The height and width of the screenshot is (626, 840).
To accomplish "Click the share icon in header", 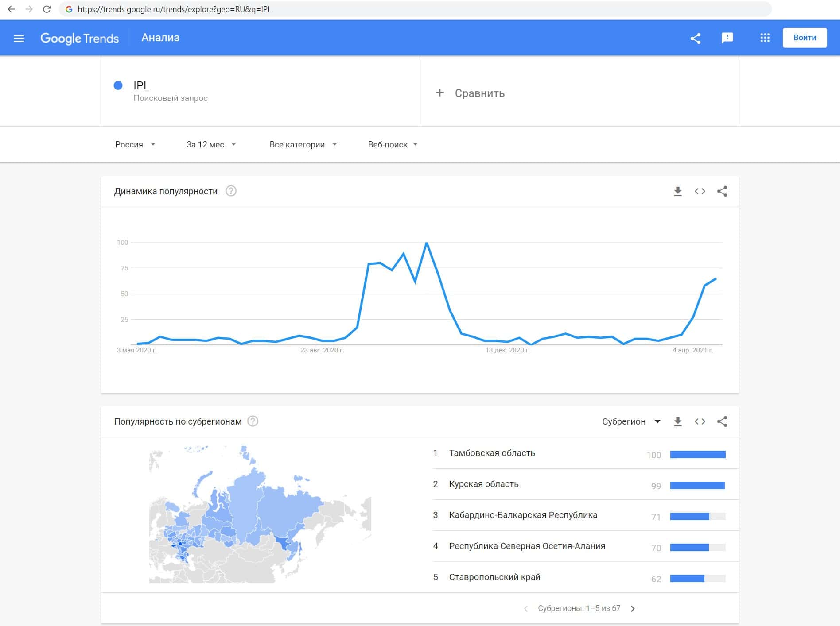I will [x=696, y=38].
